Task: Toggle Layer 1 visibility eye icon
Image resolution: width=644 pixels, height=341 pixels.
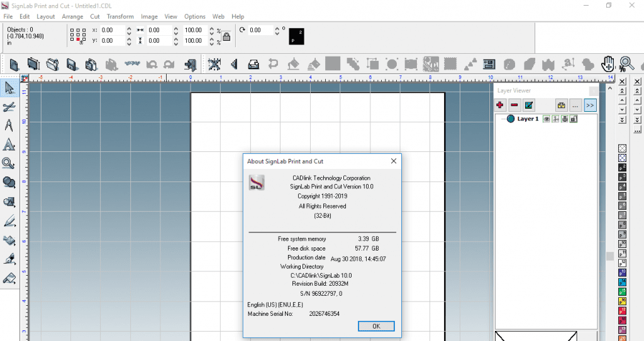Action: (x=547, y=119)
